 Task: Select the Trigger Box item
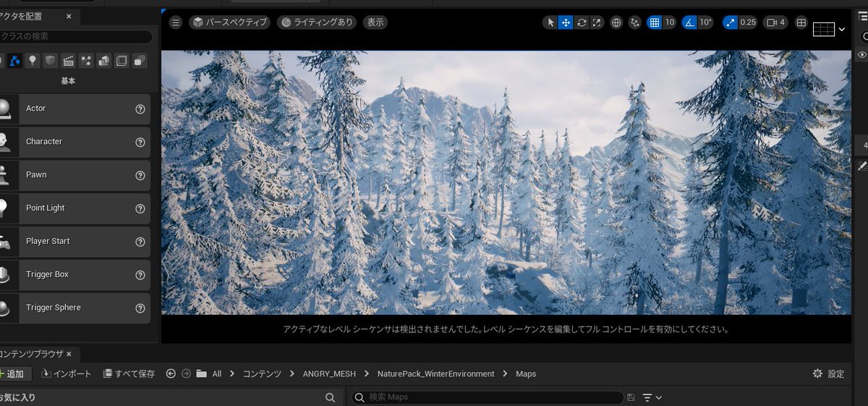click(x=75, y=275)
